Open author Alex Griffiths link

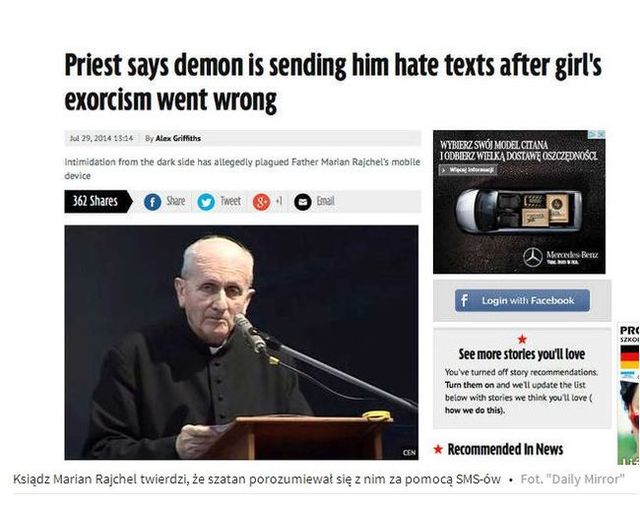tap(178, 138)
